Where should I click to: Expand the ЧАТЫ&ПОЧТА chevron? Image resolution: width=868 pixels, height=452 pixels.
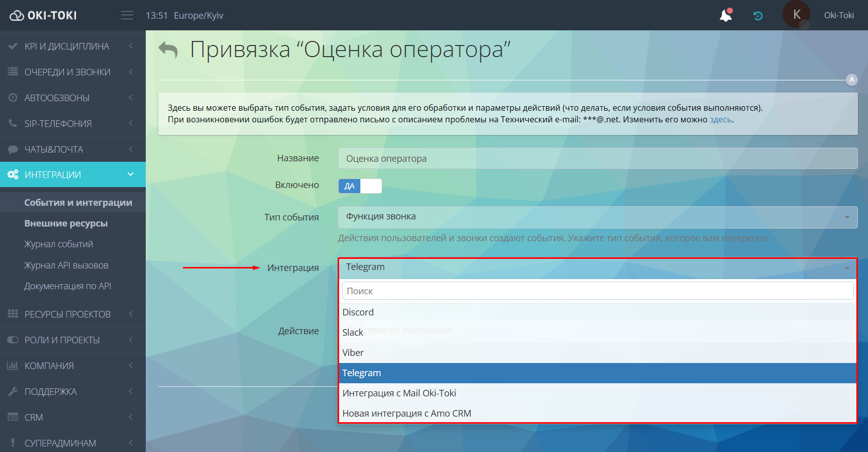pyautogui.click(x=131, y=149)
